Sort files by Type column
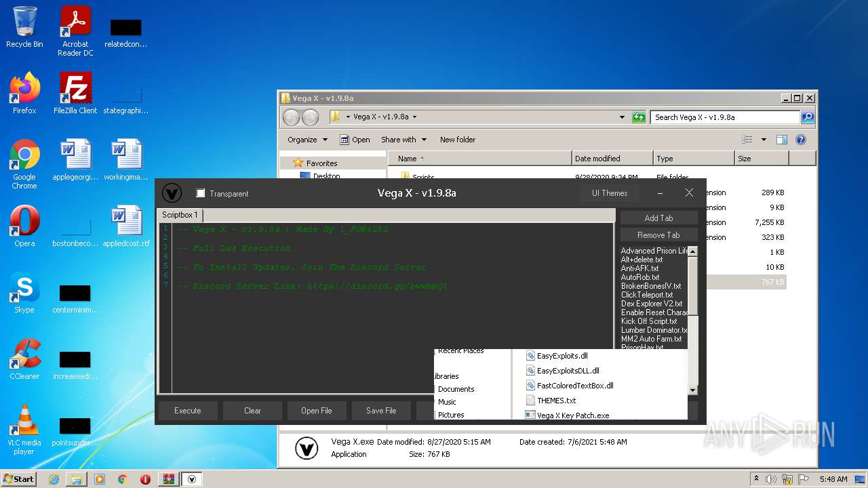 694,159
